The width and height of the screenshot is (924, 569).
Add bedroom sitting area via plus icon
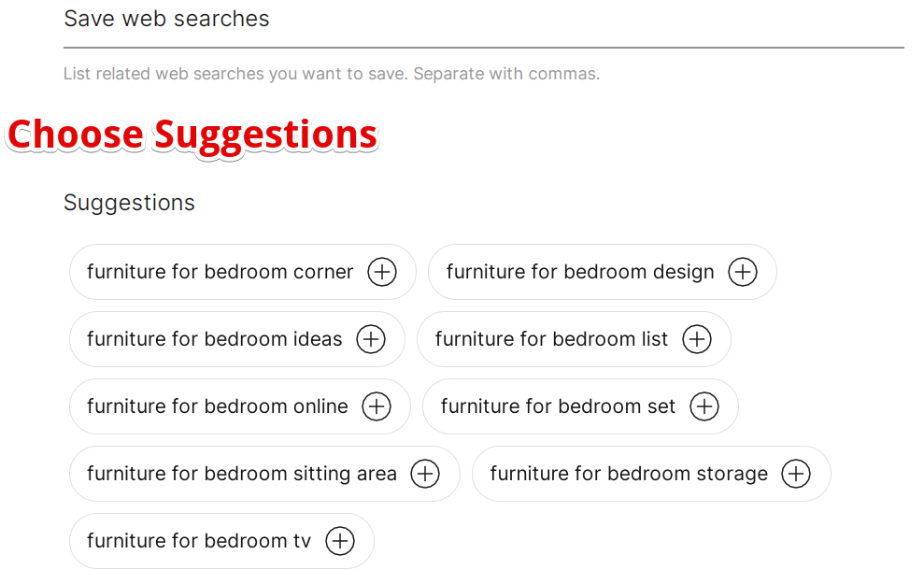(x=425, y=474)
